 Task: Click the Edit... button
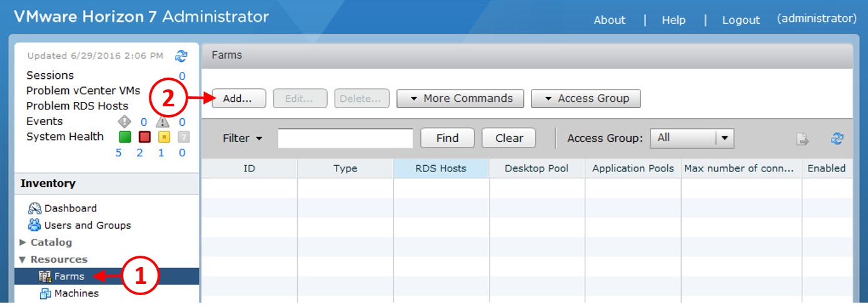[x=300, y=99]
